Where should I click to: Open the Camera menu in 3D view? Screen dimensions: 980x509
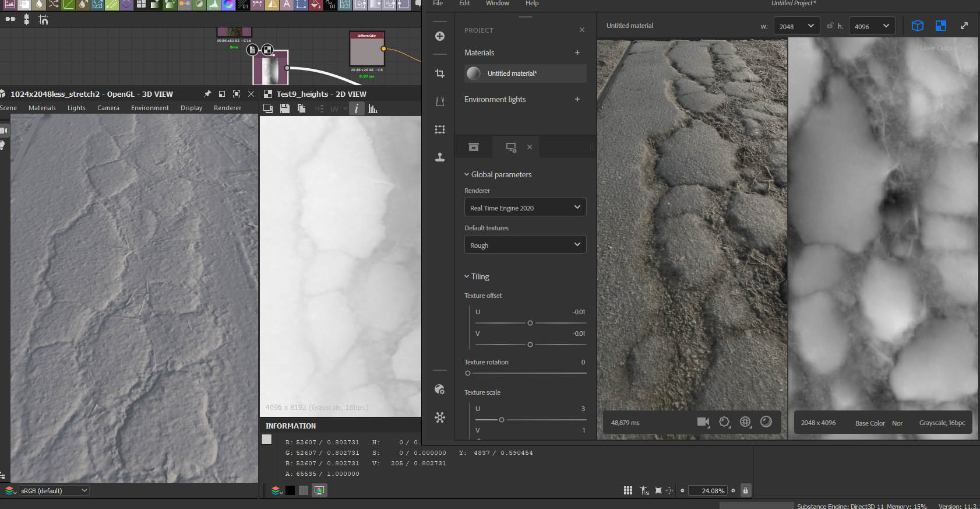coord(108,108)
